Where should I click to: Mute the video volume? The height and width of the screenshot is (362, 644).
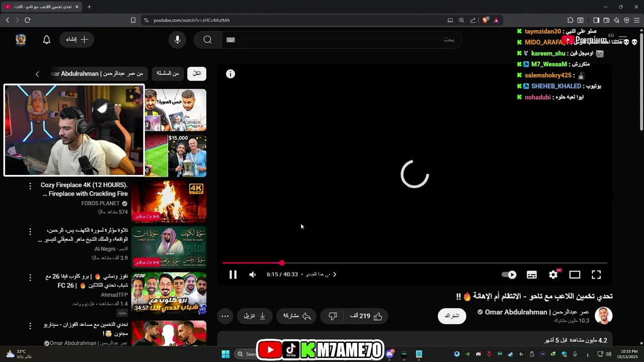pos(253,275)
